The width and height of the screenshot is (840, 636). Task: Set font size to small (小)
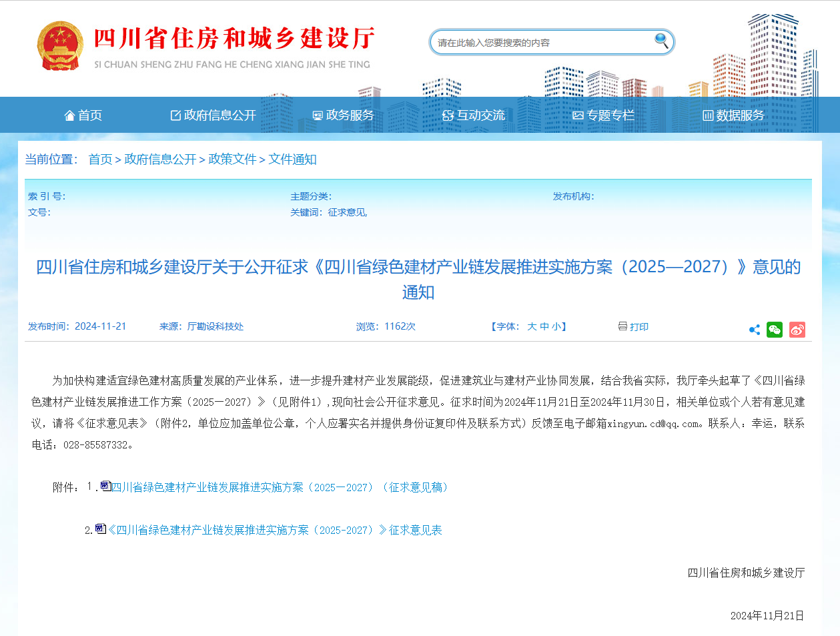point(556,327)
